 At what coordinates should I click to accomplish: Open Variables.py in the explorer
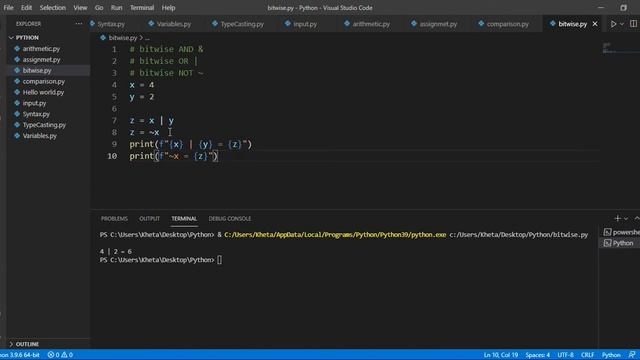click(40, 136)
